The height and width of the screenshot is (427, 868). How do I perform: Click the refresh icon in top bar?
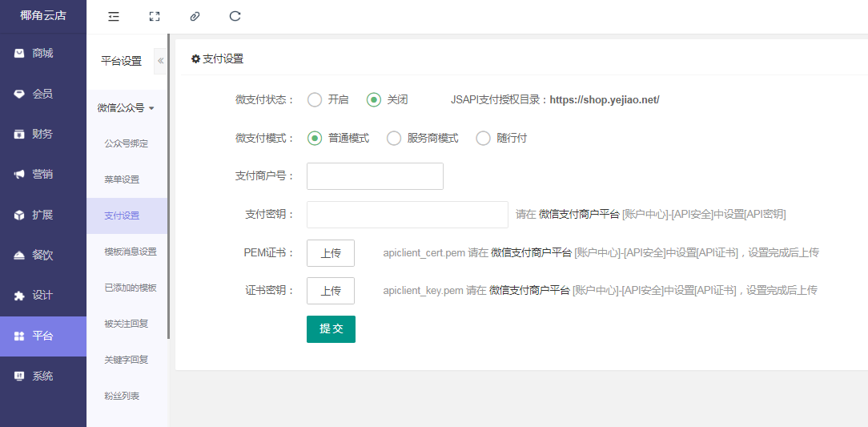click(235, 16)
